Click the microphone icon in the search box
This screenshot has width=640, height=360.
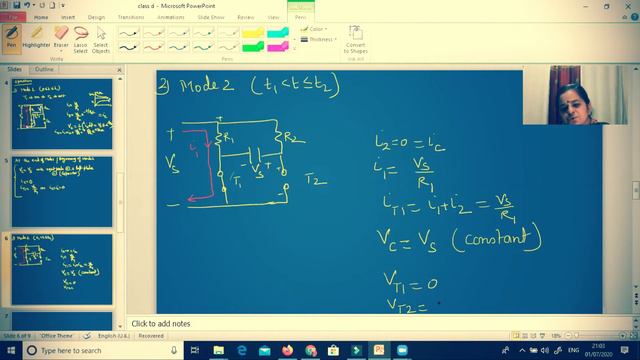pyautogui.click(x=174, y=350)
